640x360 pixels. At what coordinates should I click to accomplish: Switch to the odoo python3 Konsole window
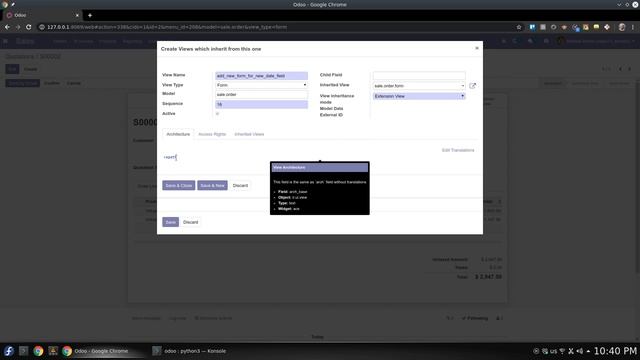point(190,351)
